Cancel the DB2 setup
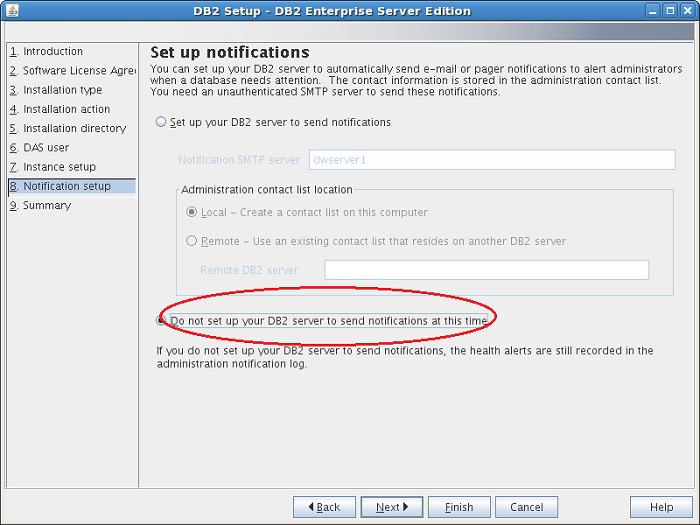The height and width of the screenshot is (525, 700). coord(527,507)
